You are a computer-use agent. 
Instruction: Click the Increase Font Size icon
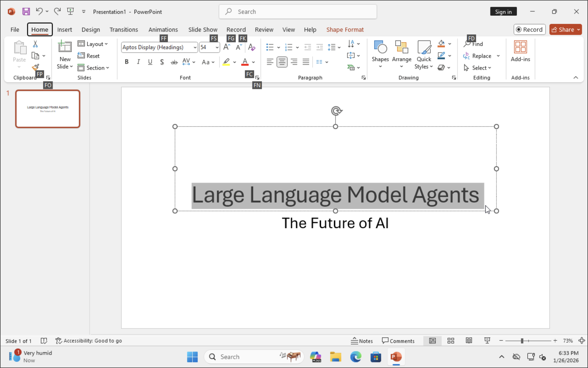pos(226,47)
